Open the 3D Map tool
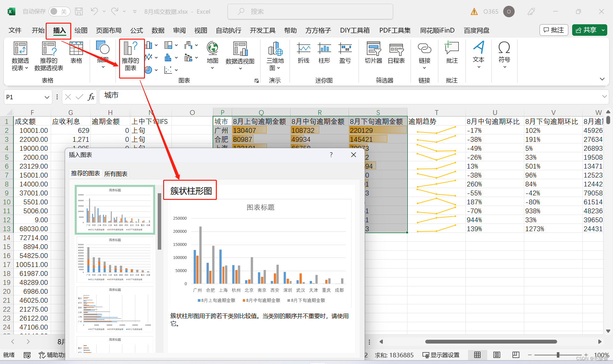The image size is (613, 364). (275, 56)
